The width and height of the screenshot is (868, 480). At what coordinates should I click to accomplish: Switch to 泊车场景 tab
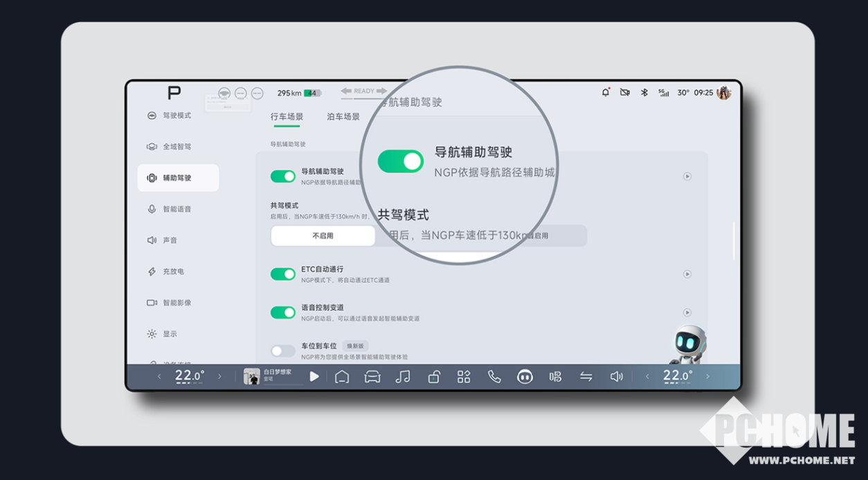pyautogui.click(x=343, y=117)
